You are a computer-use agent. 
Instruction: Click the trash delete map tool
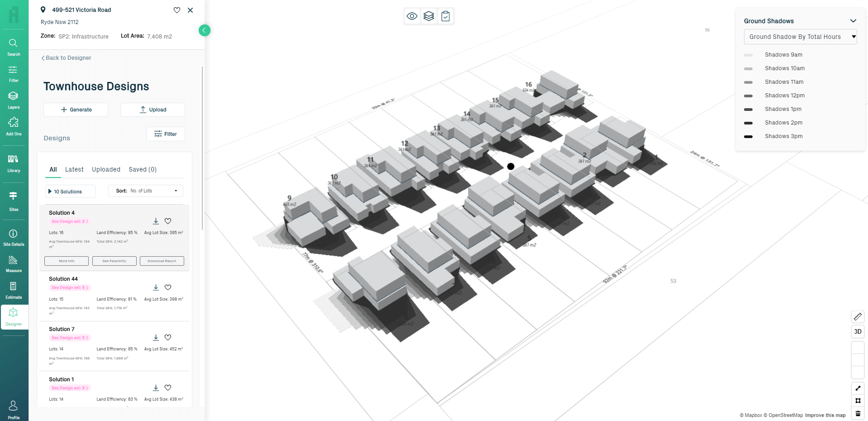(858, 413)
